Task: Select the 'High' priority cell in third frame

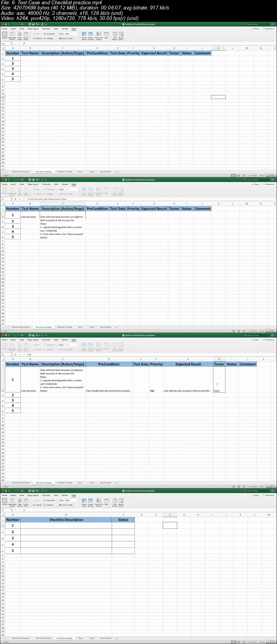Action: (156, 380)
